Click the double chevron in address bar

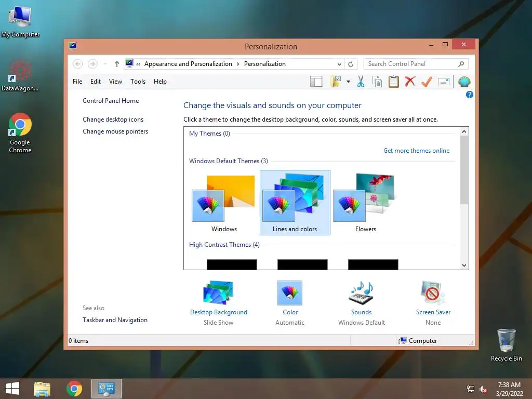[x=138, y=64]
